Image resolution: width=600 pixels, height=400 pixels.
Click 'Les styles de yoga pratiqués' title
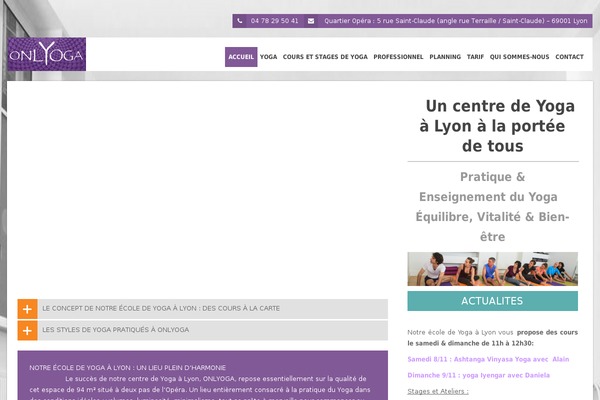click(116, 330)
